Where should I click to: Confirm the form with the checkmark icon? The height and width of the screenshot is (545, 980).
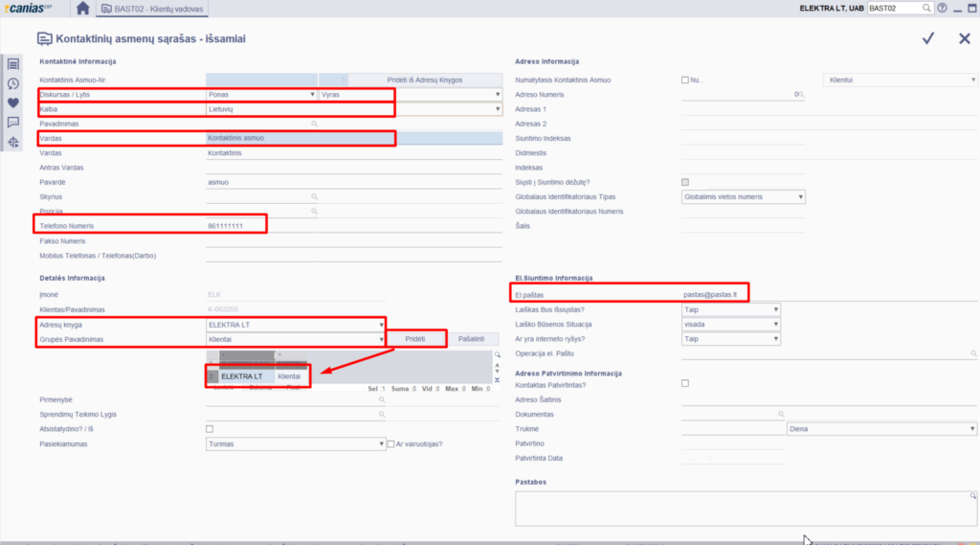(x=927, y=38)
